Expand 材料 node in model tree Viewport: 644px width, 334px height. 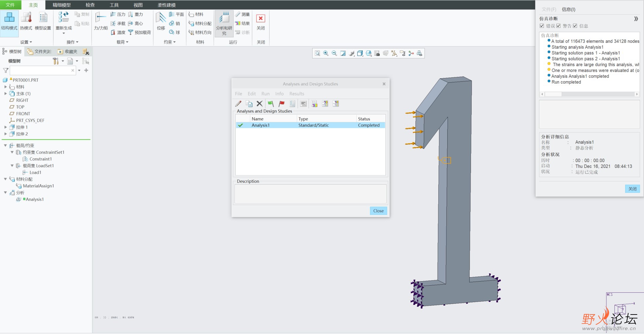pos(5,87)
